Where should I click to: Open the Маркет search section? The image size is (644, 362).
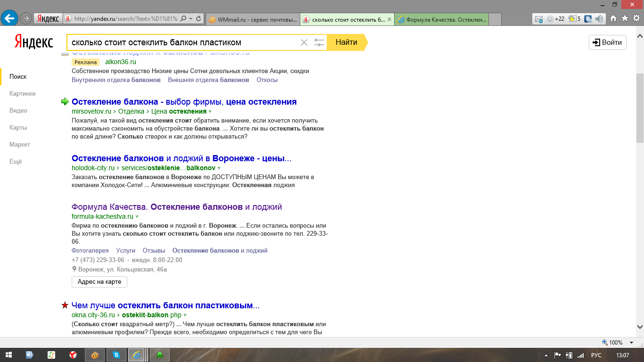[20, 145]
